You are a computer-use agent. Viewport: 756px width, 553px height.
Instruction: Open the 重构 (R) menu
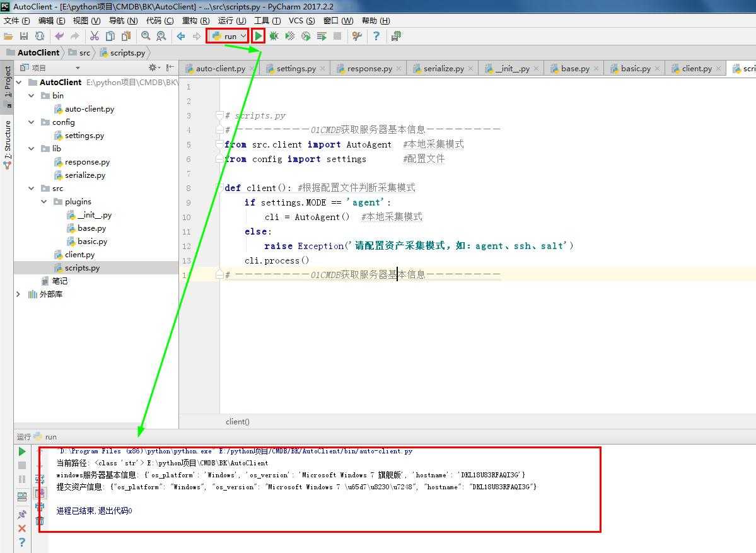pos(195,21)
